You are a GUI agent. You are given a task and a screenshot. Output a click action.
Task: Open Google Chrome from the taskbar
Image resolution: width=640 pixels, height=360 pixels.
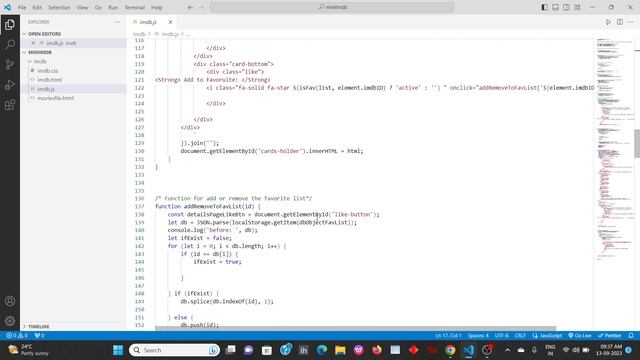(450, 350)
